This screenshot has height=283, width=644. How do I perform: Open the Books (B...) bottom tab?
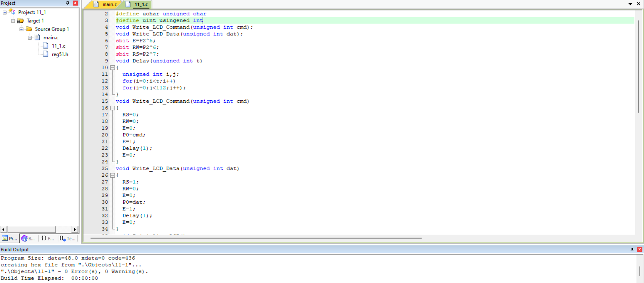point(28,238)
